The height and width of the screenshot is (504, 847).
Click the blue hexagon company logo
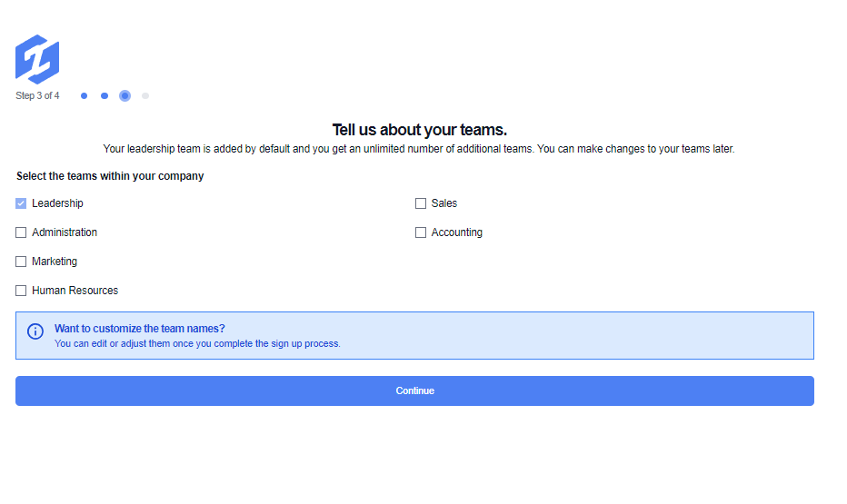pyautogui.click(x=37, y=59)
